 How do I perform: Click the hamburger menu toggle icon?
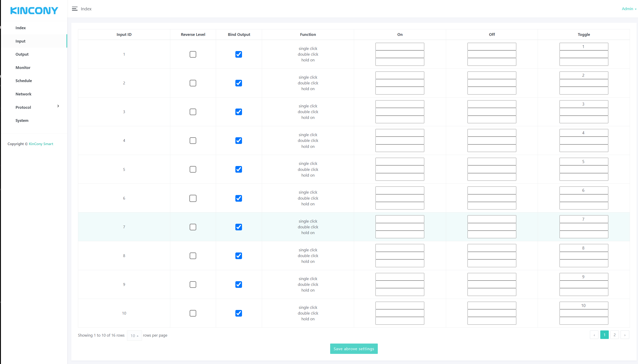75,9
